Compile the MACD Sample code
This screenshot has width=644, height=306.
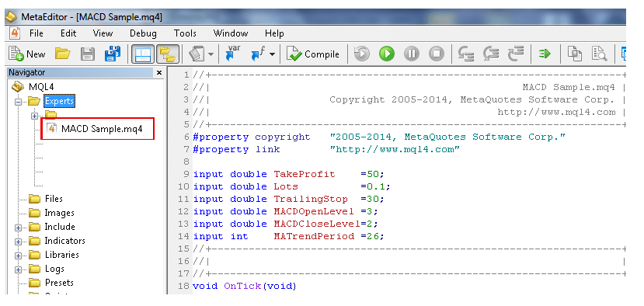(313, 54)
